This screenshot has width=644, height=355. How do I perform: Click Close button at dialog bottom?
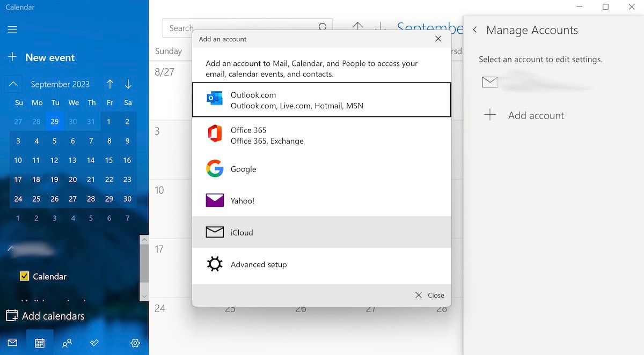pos(430,295)
